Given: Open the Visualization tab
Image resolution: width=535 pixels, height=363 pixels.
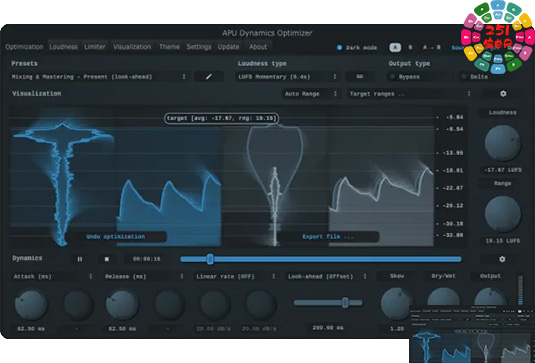Looking at the screenshot, I should pyautogui.click(x=132, y=47).
